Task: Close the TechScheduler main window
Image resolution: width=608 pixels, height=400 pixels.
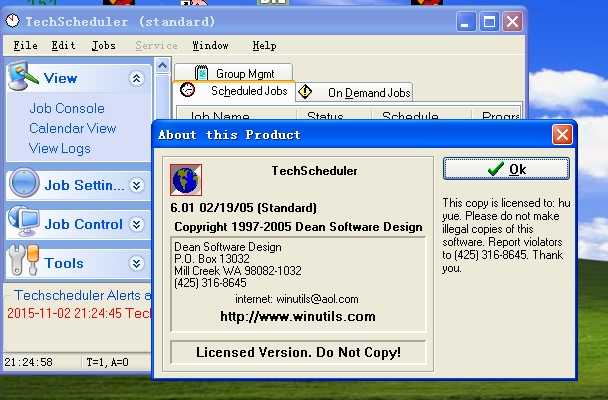Action: pos(513,21)
